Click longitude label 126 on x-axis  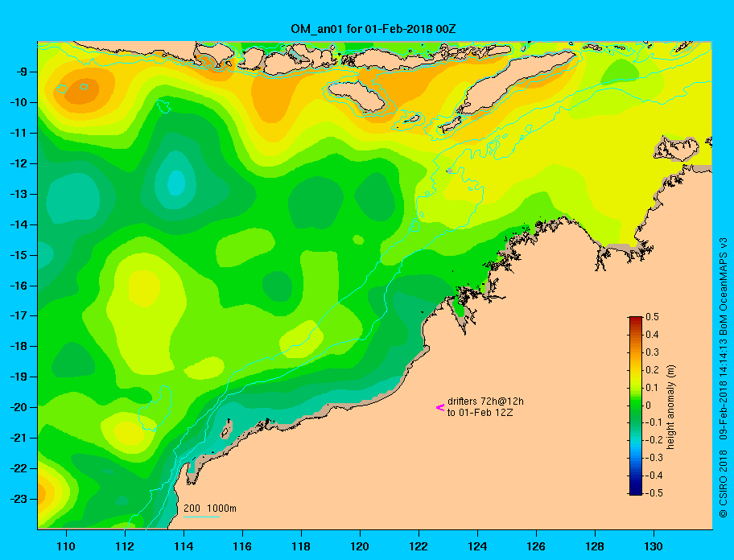click(536, 546)
